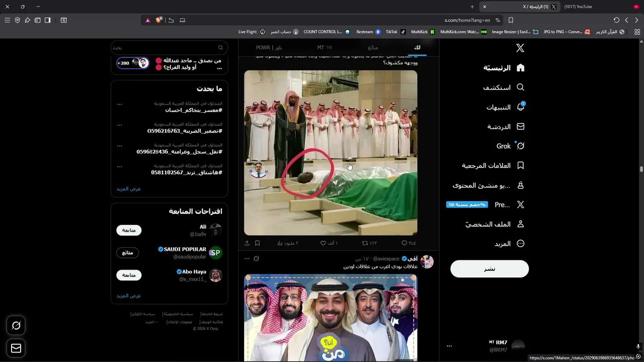Open options for #معسر_بنخاكم_احسان trend
Image resolution: width=644 pixels, height=362 pixels.
(119, 104)
